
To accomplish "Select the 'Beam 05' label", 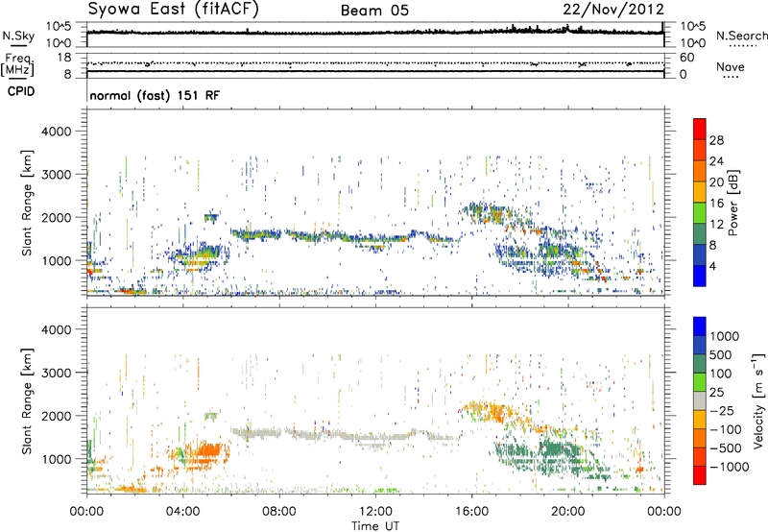I will click(374, 11).
